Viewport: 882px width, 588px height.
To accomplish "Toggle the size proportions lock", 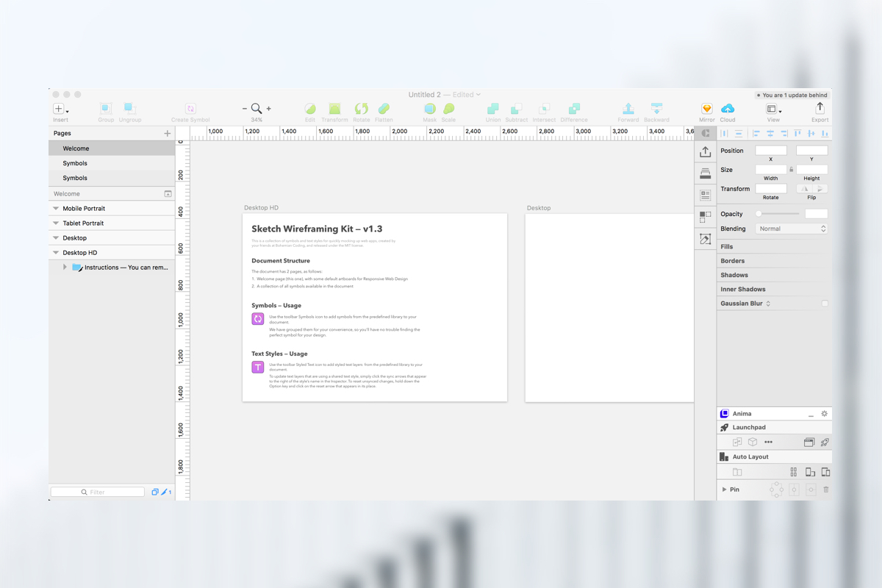I will [x=792, y=169].
